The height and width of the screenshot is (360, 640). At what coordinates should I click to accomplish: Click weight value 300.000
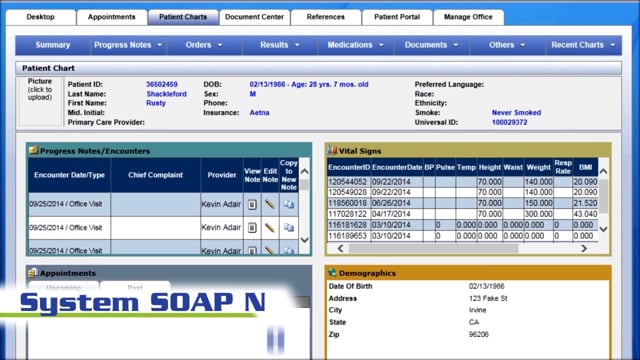538,214
